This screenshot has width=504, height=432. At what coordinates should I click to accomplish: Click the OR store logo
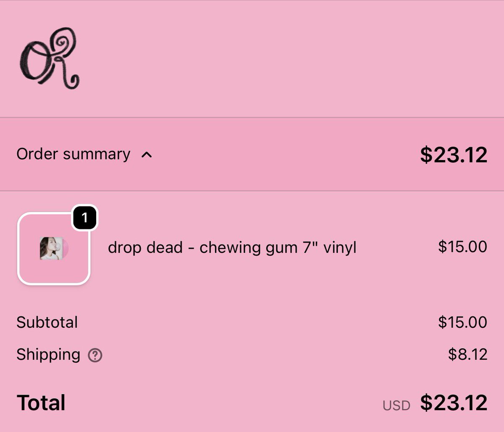(x=50, y=58)
